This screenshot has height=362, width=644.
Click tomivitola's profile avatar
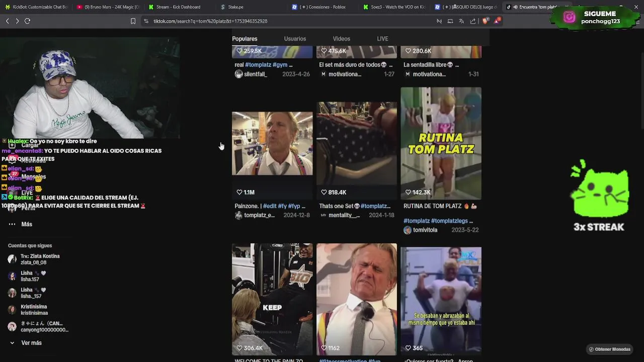(408, 230)
